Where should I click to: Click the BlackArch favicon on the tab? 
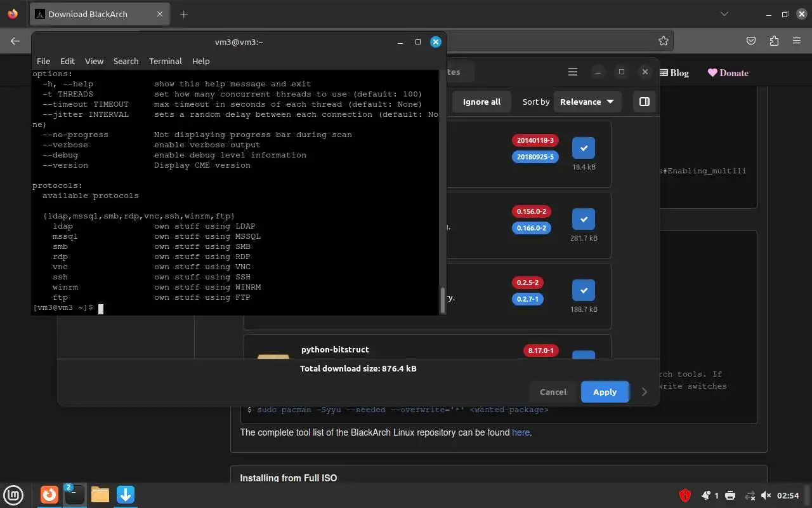39,14
